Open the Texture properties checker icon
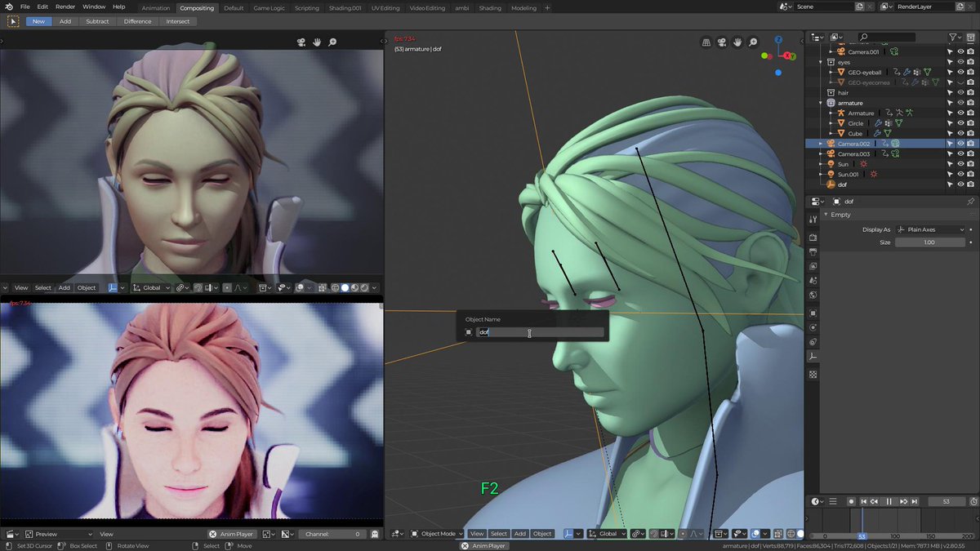 point(813,374)
